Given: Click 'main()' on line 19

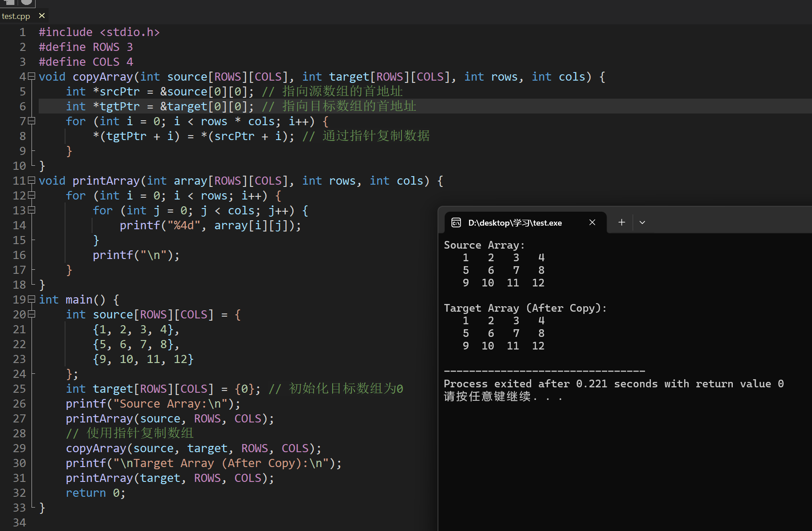Looking at the screenshot, I should 86,300.
